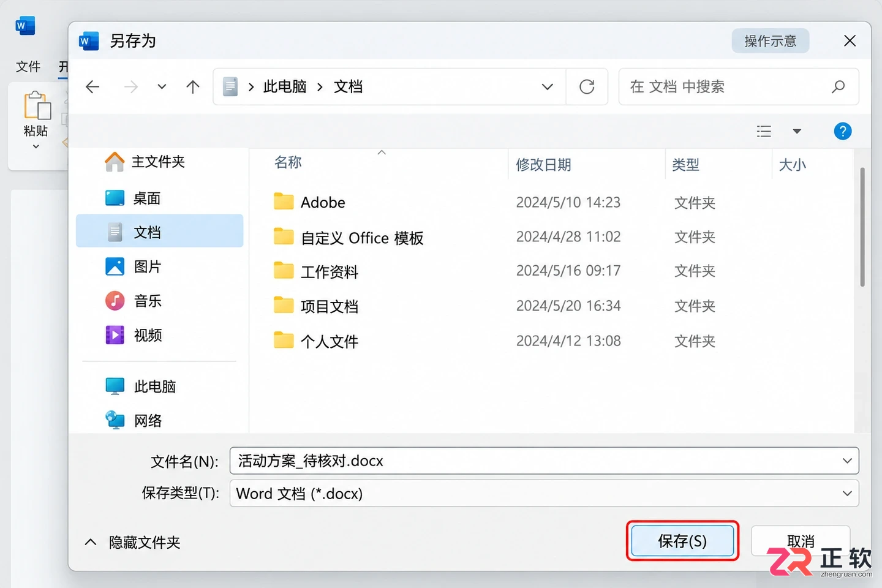Click the Forward arrow in the dialog
The width and height of the screenshot is (882, 588).
(130, 87)
